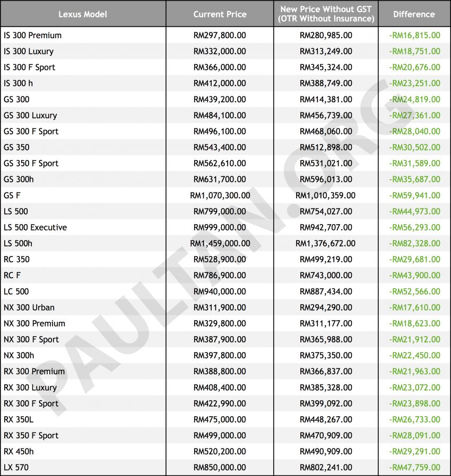This screenshot has width=451, height=476.
Task: Select the IS 300 Luxury current price RM332,000.00
Action: click(x=220, y=51)
